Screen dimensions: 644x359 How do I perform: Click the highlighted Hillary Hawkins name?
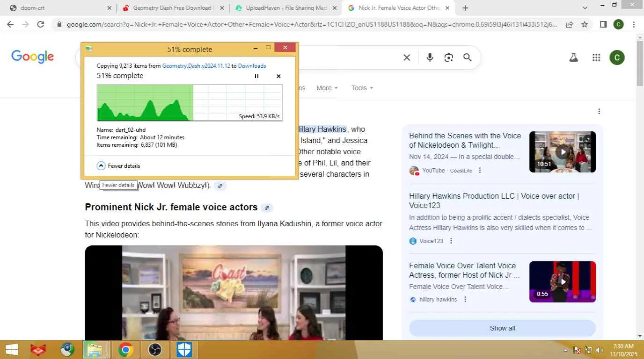(322, 129)
